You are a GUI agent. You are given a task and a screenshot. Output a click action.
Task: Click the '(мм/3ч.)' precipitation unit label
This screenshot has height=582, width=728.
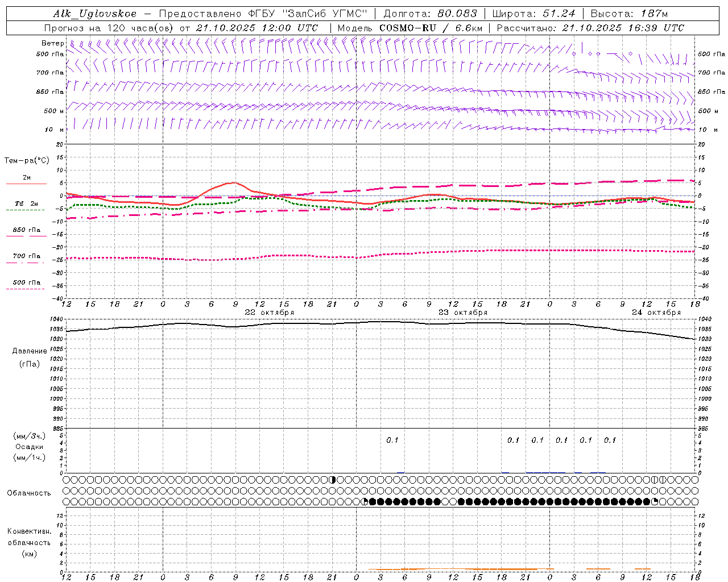(30, 436)
